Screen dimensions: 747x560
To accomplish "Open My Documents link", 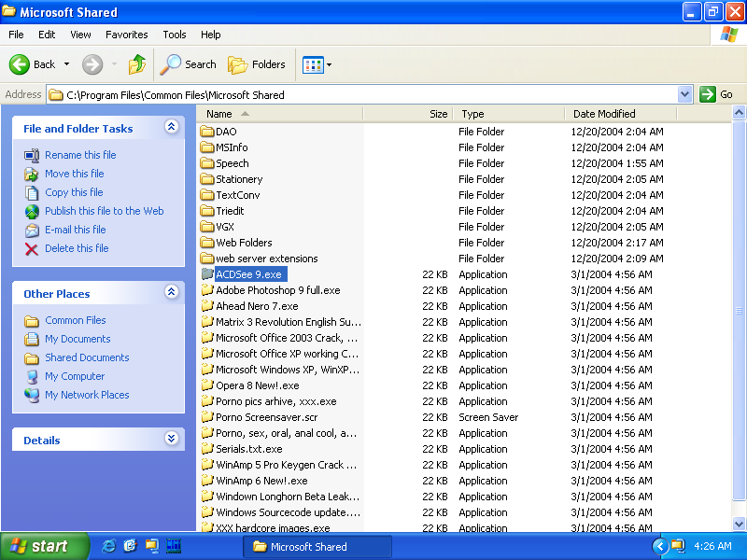I will pyautogui.click(x=78, y=339).
